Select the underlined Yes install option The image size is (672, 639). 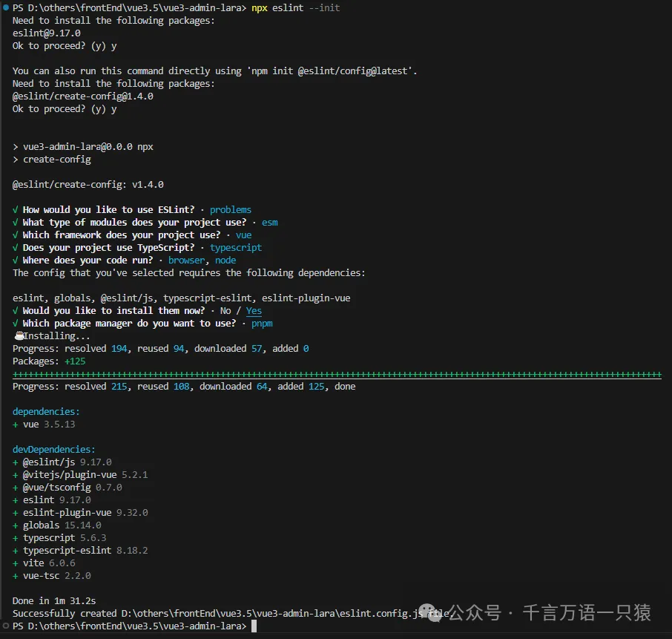(254, 311)
